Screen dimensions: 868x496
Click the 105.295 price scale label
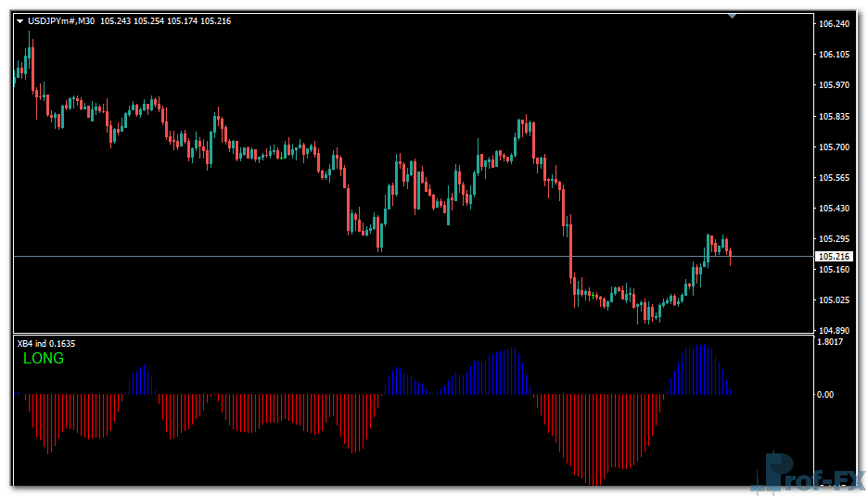point(834,238)
